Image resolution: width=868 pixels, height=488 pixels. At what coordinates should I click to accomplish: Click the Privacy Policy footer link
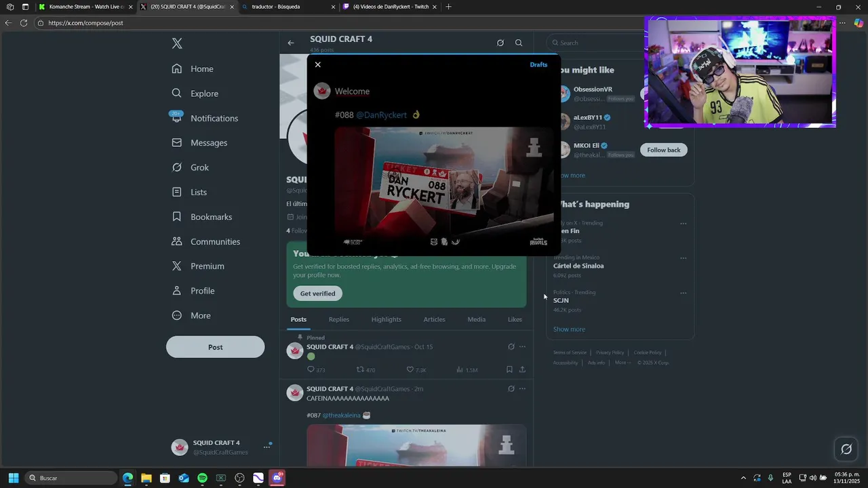tap(610, 352)
